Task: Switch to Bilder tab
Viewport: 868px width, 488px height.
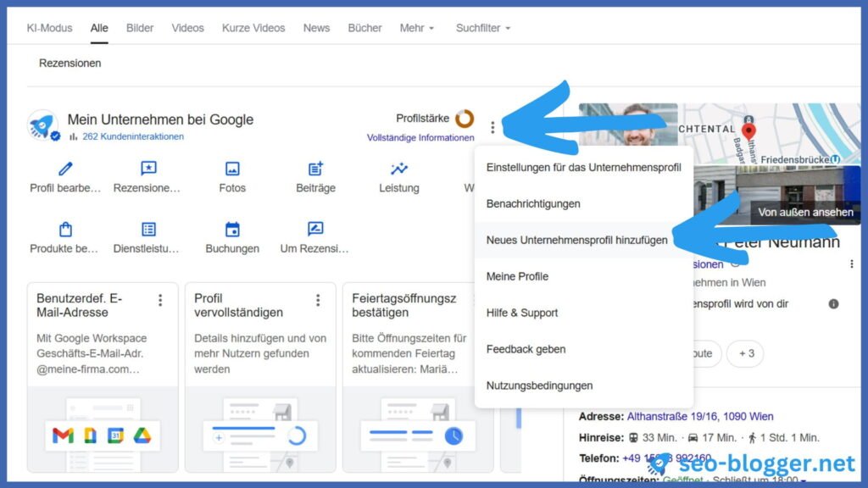Action: tap(140, 28)
